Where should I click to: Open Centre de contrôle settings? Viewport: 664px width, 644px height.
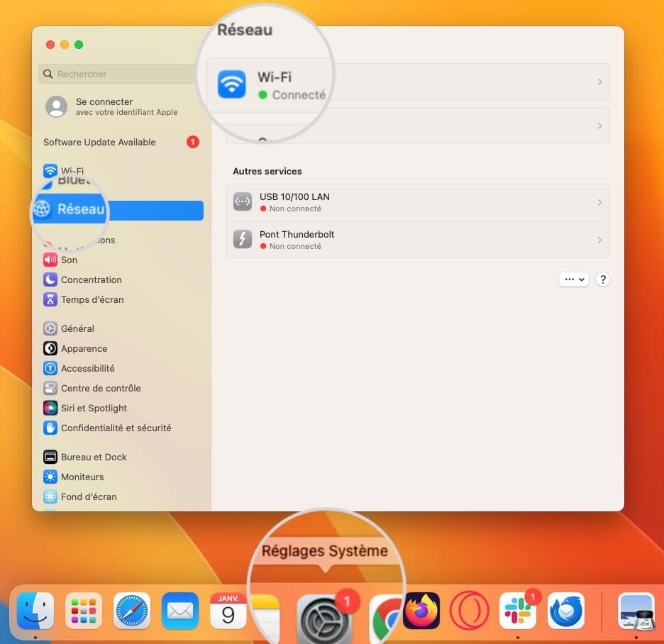click(92, 388)
